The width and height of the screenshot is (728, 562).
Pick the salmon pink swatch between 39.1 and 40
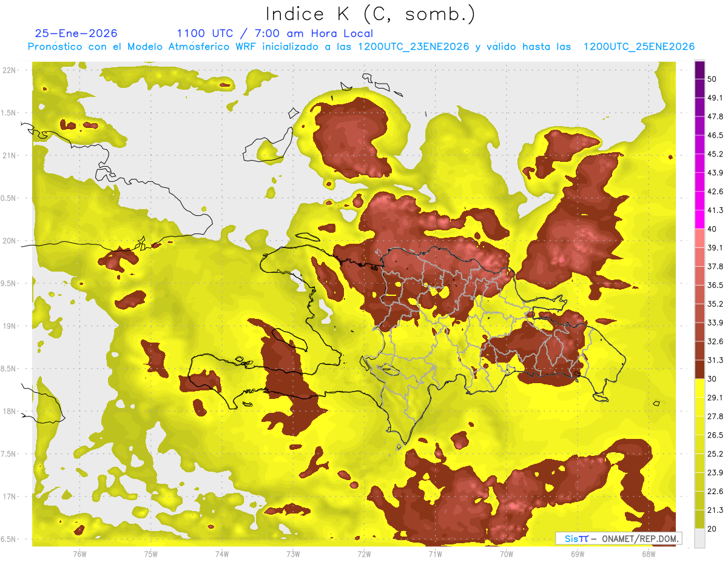point(699,238)
